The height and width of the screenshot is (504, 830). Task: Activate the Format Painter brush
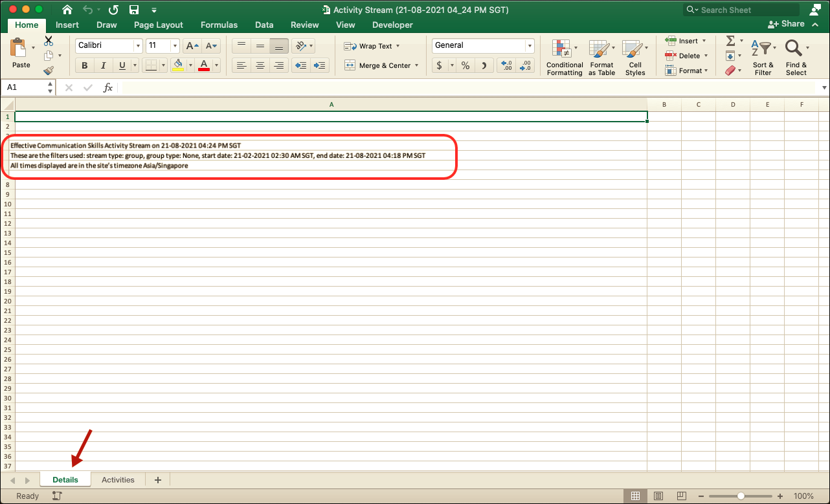tap(49, 71)
